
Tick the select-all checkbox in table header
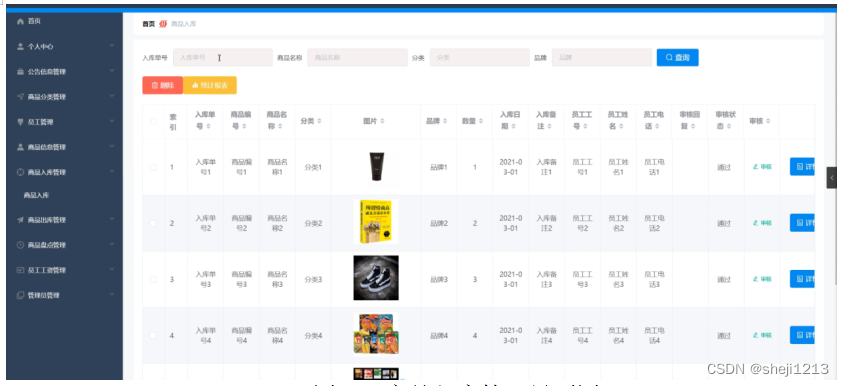point(153,122)
